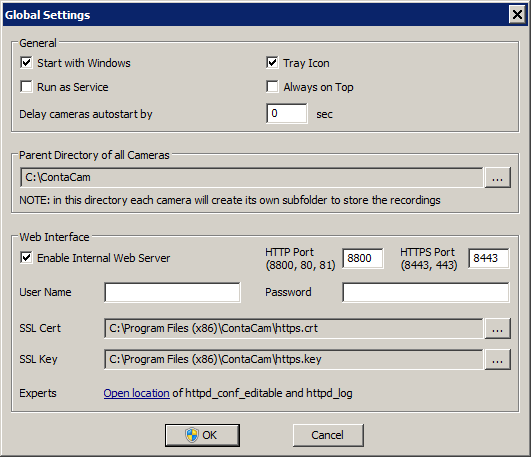Image resolution: width=531 pixels, height=457 pixels.
Task: Click the delay cameras autostart seconds field
Action: click(x=287, y=113)
